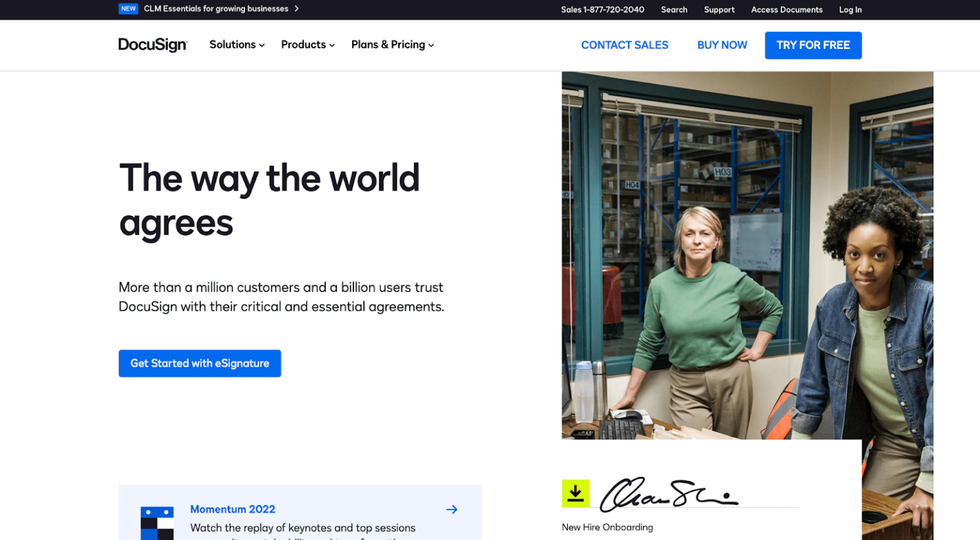Click the Momentum 2022 checkered logo icon
Image resolution: width=980 pixels, height=540 pixels.
157,523
